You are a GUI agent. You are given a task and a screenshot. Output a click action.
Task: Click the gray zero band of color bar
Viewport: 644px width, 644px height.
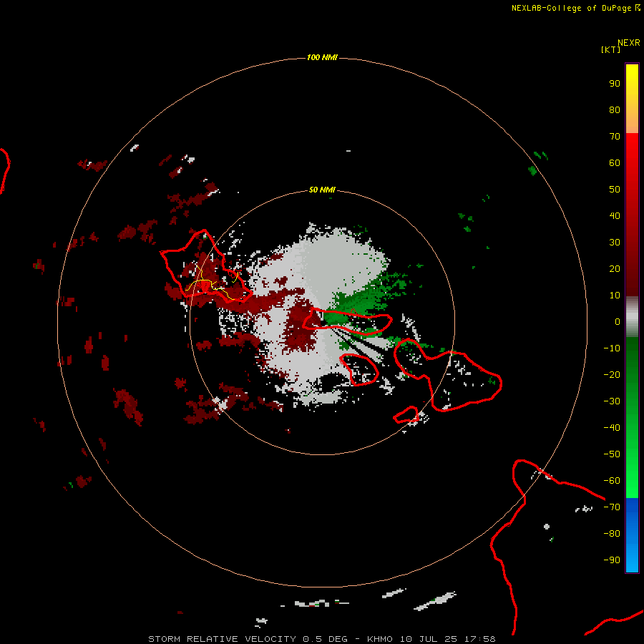click(632, 317)
